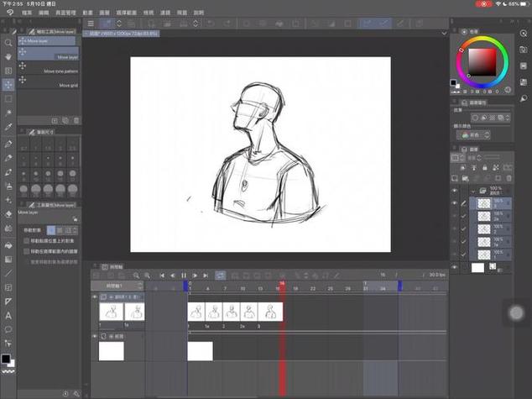This screenshot has height=399, width=532.
Task: Click the Redo arrow in command bar
Action: tap(227, 24)
